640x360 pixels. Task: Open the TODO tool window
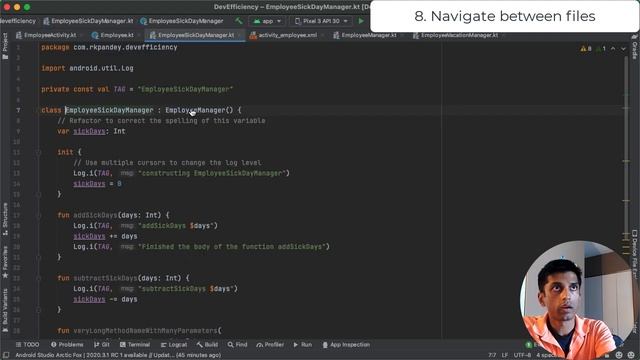click(27, 345)
